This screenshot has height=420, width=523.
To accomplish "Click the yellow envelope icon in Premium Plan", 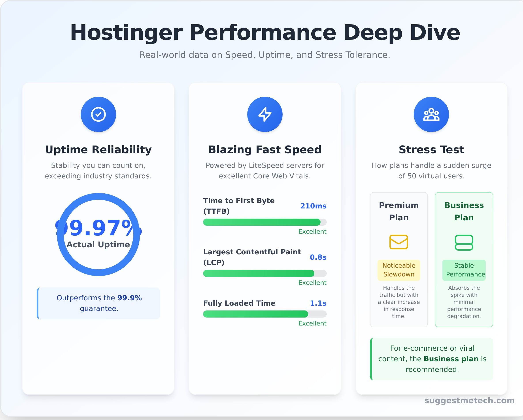I will pos(398,242).
